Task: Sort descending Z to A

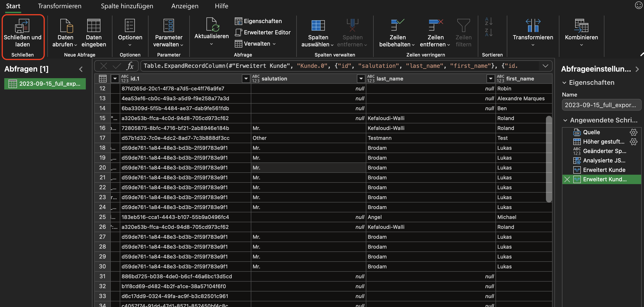Action: coord(488,32)
